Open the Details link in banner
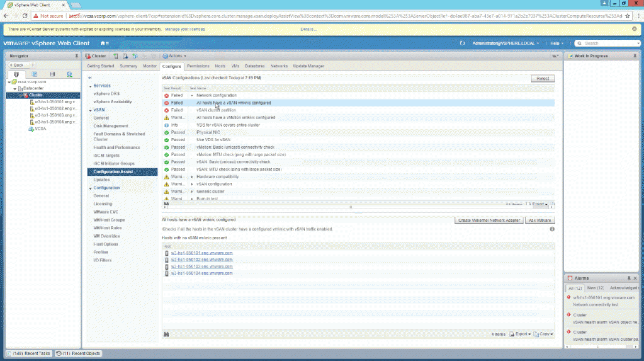Image resolution: width=644 pixels, height=361 pixels. (x=308, y=29)
